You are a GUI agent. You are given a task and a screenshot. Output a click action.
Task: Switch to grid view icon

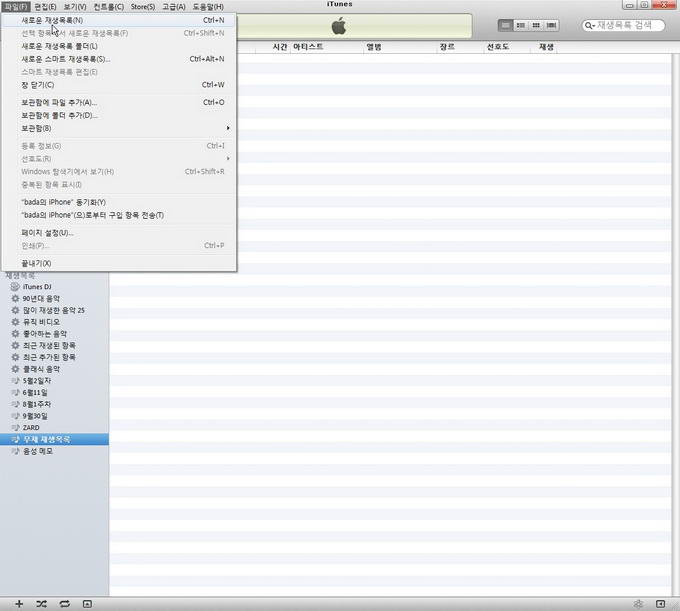click(x=536, y=25)
